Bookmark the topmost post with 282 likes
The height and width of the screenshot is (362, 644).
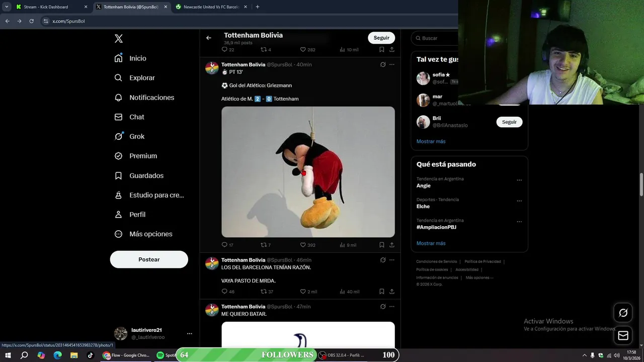[x=382, y=50]
